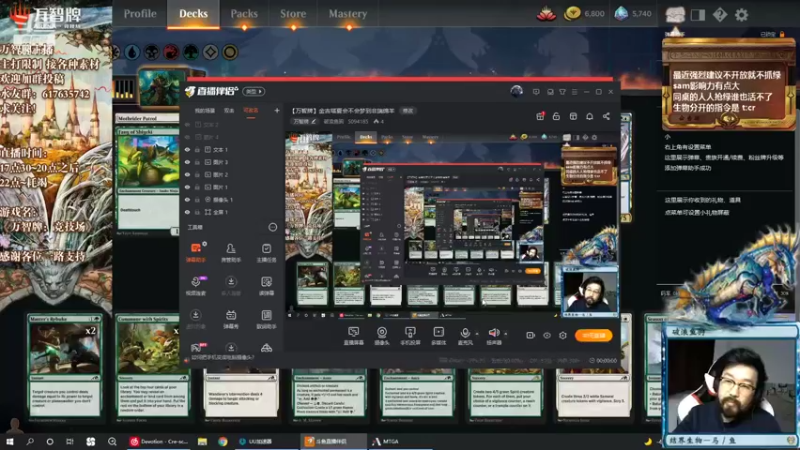The height and width of the screenshot is (450, 800).
Task: Click the user avatar in streaming app title bar
Action: coord(516,91)
